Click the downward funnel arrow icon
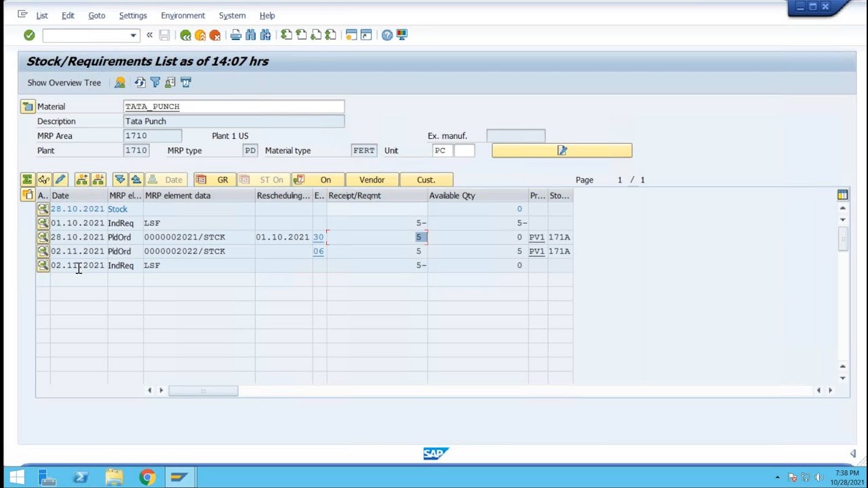The image size is (868, 488). pos(120,180)
